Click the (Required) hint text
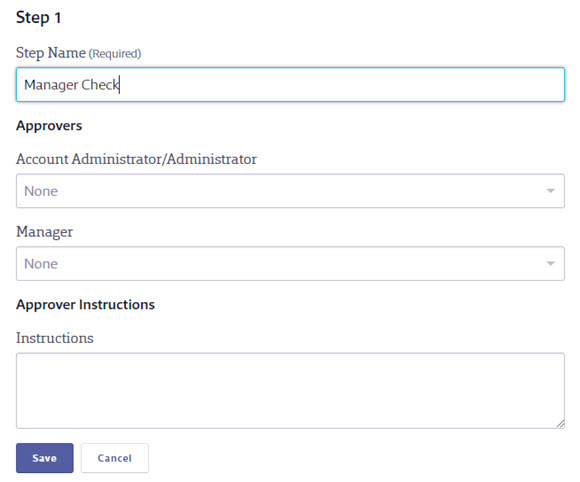580x482 pixels. [x=115, y=54]
